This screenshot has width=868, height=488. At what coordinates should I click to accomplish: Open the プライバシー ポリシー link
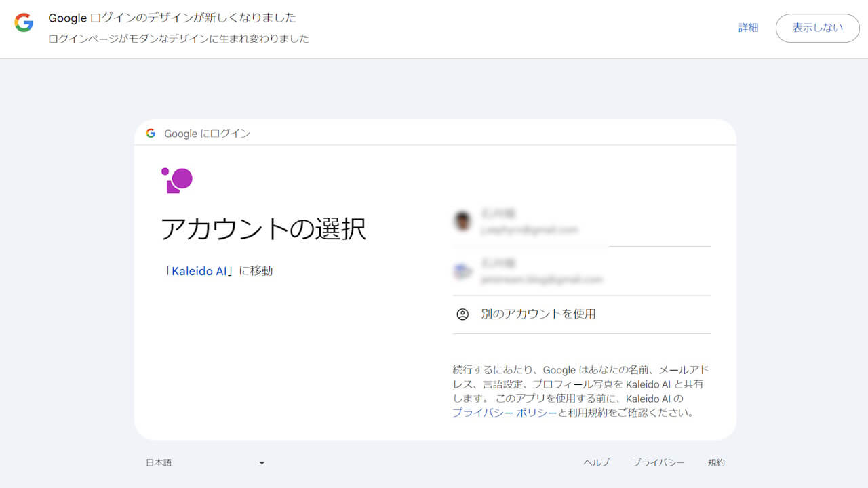(x=505, y=412)
